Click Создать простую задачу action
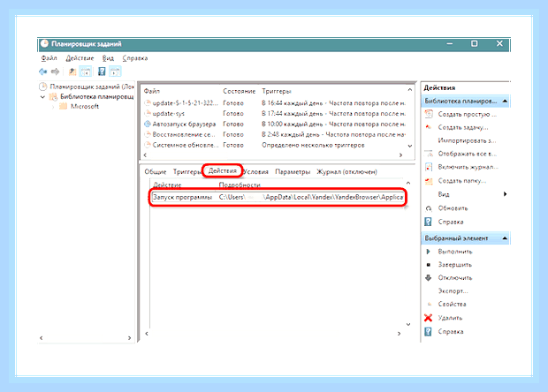548x392 pixels. point(467,114)
